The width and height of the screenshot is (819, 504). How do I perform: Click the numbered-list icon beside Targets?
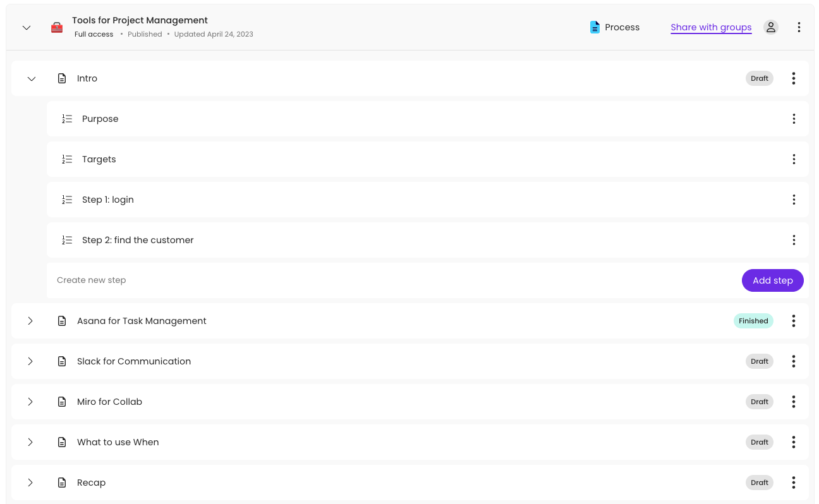pyautogui.click(x=67, y=159)
